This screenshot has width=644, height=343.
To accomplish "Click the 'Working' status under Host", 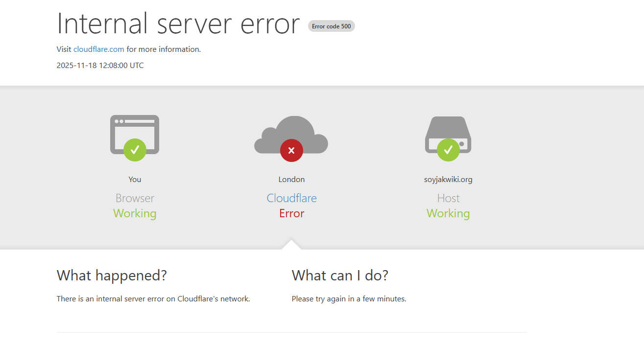I will click(x=448, y=214).
